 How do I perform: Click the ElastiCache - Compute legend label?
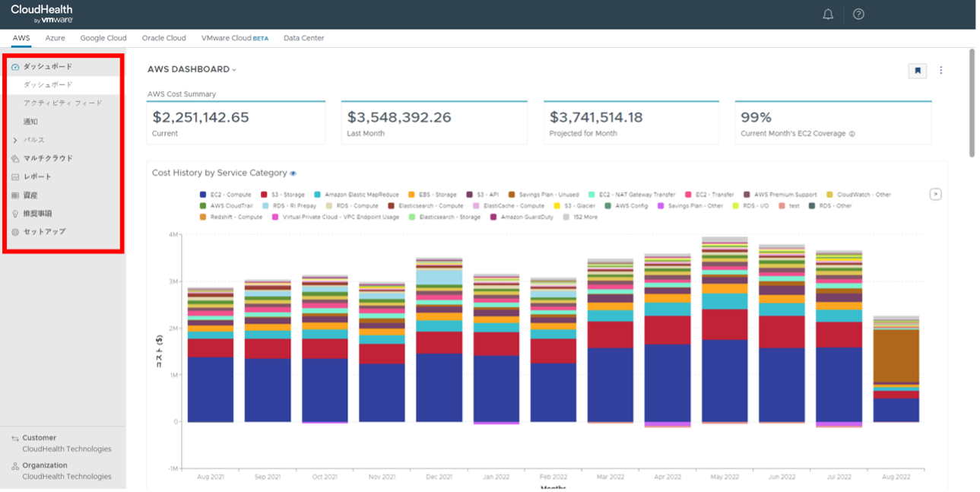tap(514, 206)
